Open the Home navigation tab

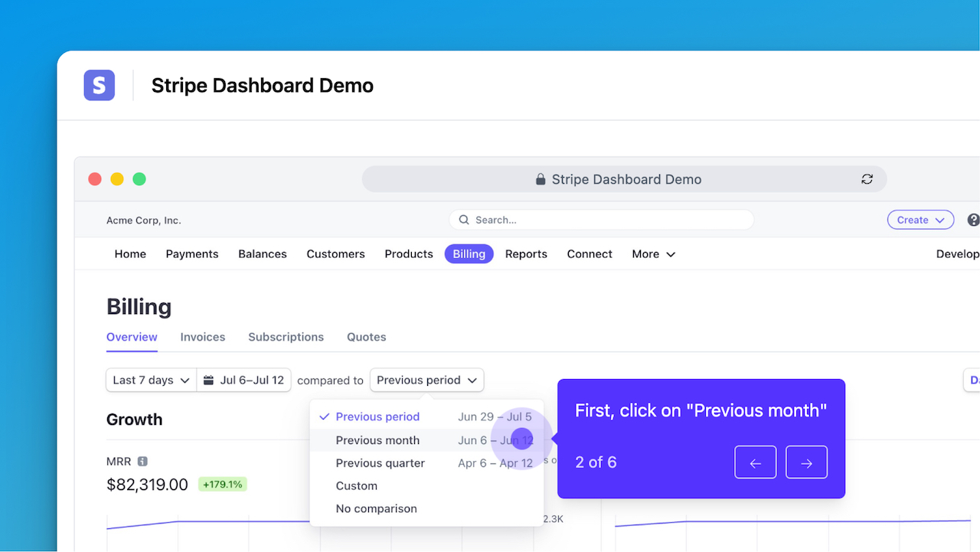coord(130,254)
